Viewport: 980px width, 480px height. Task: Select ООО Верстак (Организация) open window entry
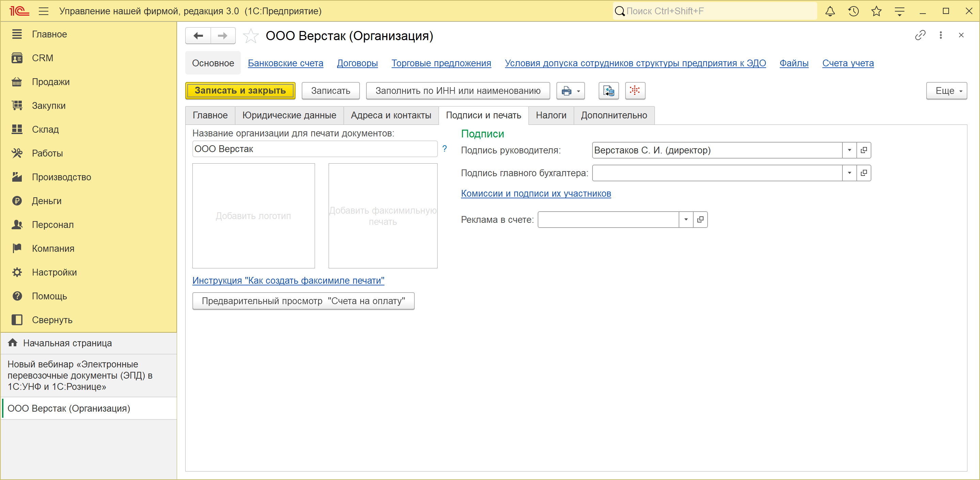click(89, 409)
